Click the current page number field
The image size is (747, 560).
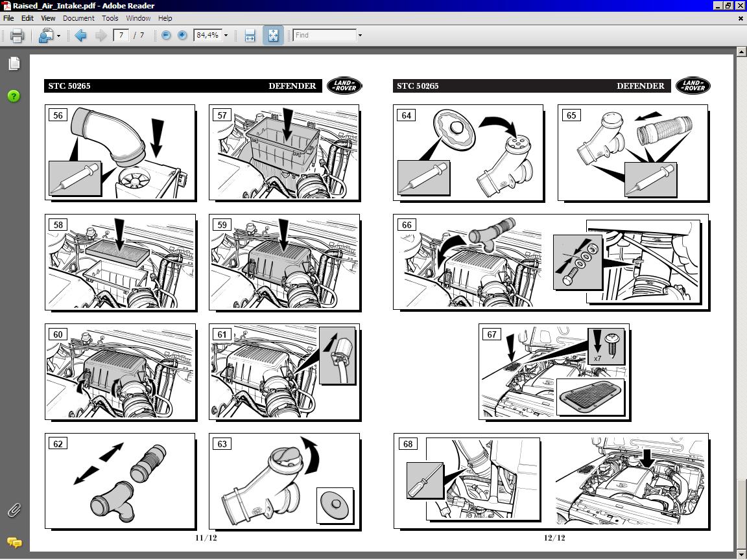click(x=121, y=36)
